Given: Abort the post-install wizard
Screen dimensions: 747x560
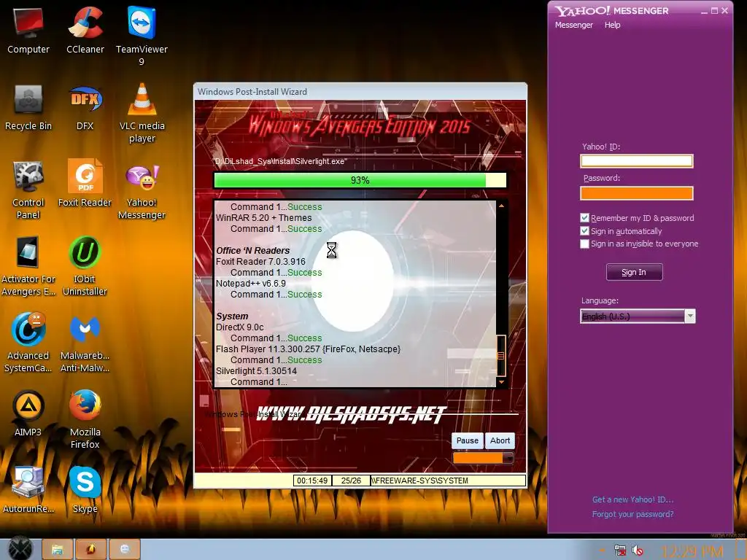Looking at the screenshot, I should click(x=500, y=440).
